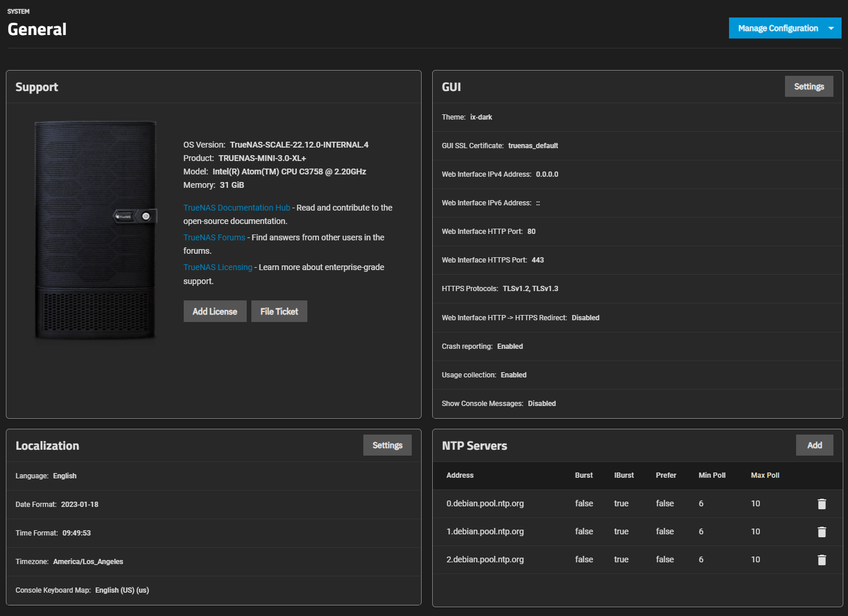Image resolution: width=848 pixels, height=616 pixels.
Task: Click the Web Interface HTTPS Port 443
Action: coord(538,260)
